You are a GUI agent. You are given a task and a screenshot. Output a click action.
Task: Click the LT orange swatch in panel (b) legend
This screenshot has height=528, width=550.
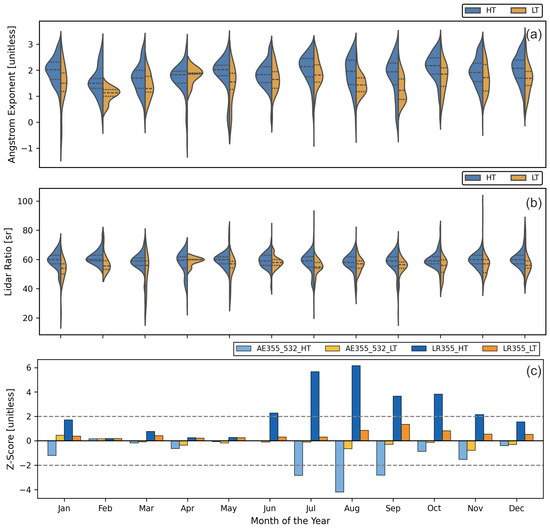[x=518, y=178]
